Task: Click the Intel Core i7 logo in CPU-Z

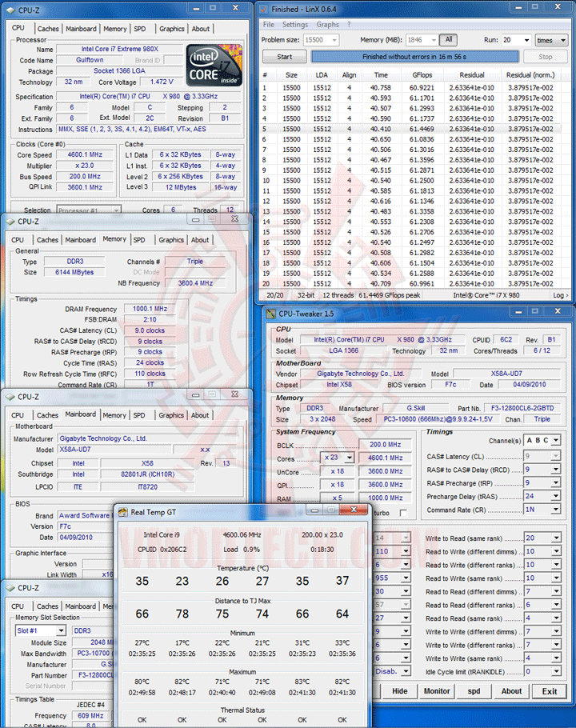Action: click(214, 66)
